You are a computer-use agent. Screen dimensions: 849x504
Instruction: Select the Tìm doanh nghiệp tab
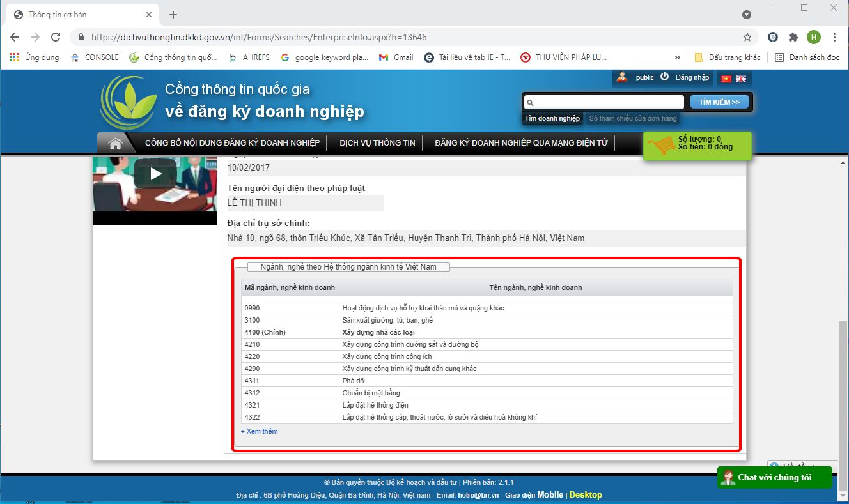tap(552, 118)
